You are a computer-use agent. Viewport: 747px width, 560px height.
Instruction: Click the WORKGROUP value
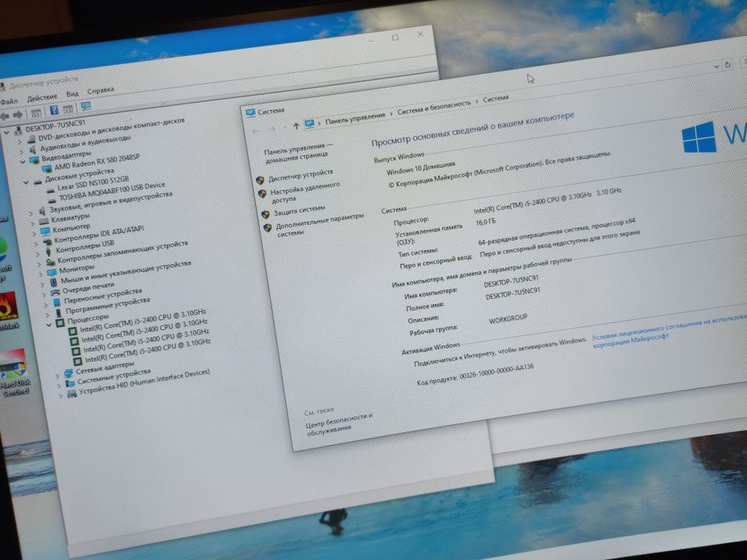click(508, 318)
